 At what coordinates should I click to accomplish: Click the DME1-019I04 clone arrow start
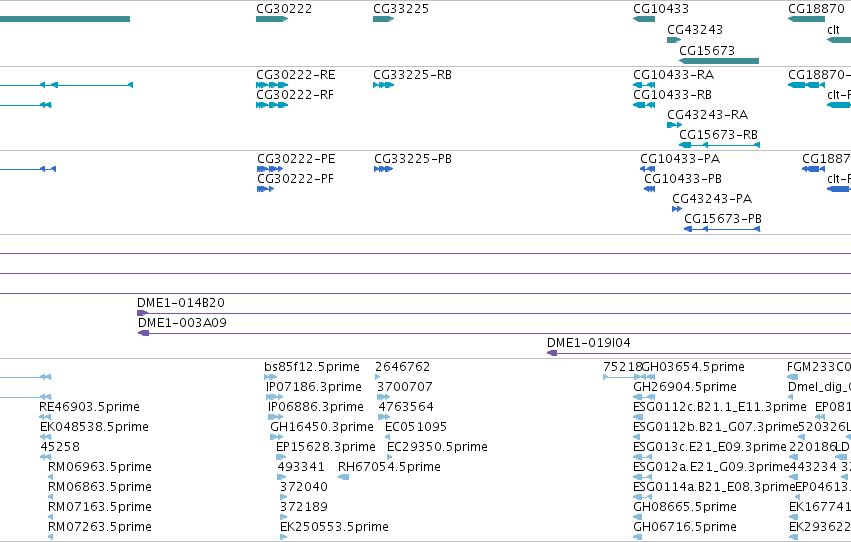tap(552, 353)
